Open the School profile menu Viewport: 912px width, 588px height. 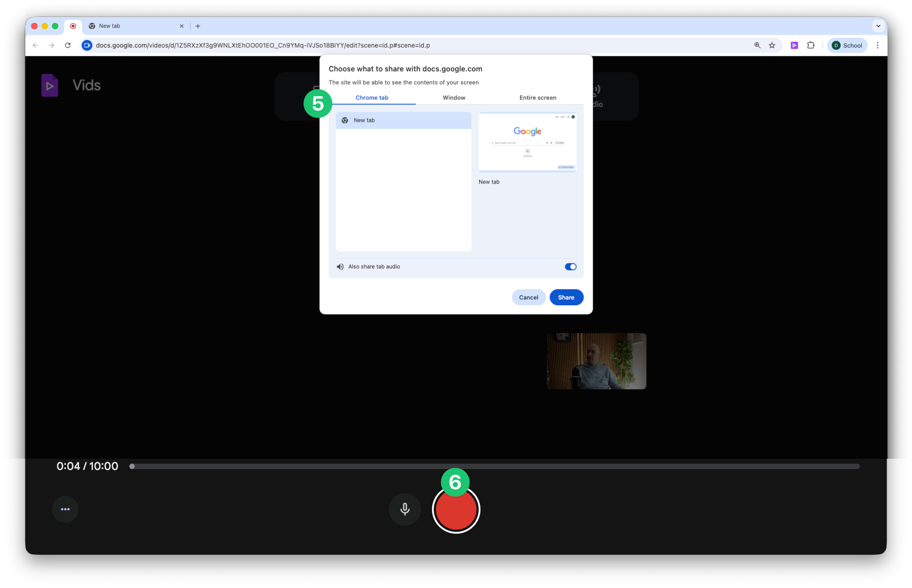tap(847, 45)
